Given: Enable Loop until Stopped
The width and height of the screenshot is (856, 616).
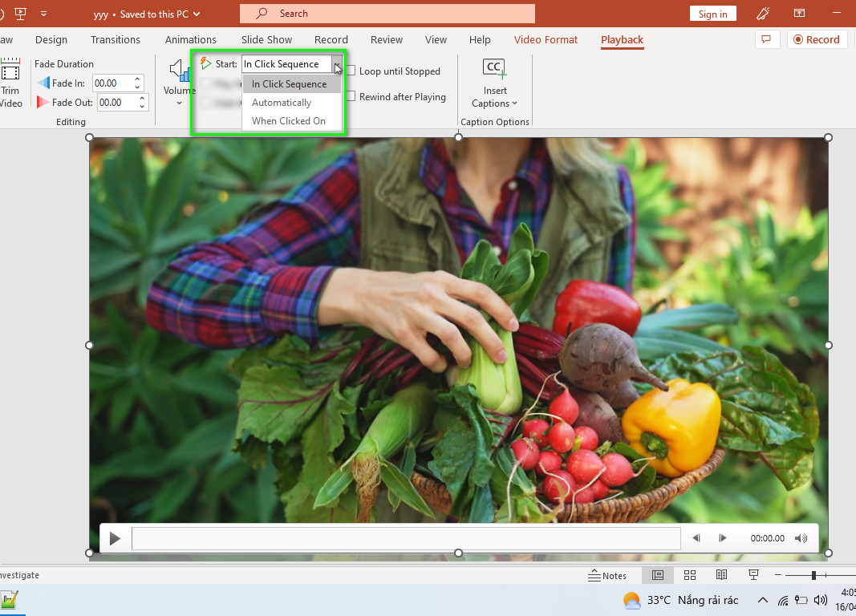Looking at the screenshot, I should point(351,71).
